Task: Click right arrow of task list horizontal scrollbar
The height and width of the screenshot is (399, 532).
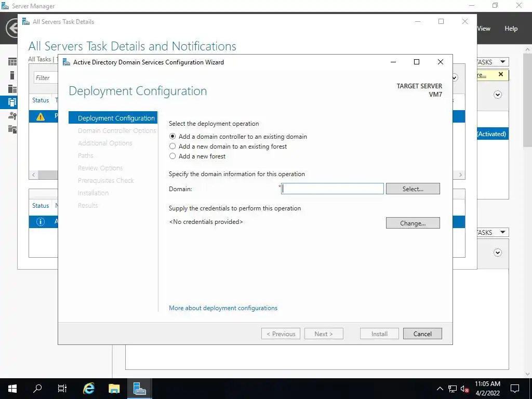Action: [460, 175]
